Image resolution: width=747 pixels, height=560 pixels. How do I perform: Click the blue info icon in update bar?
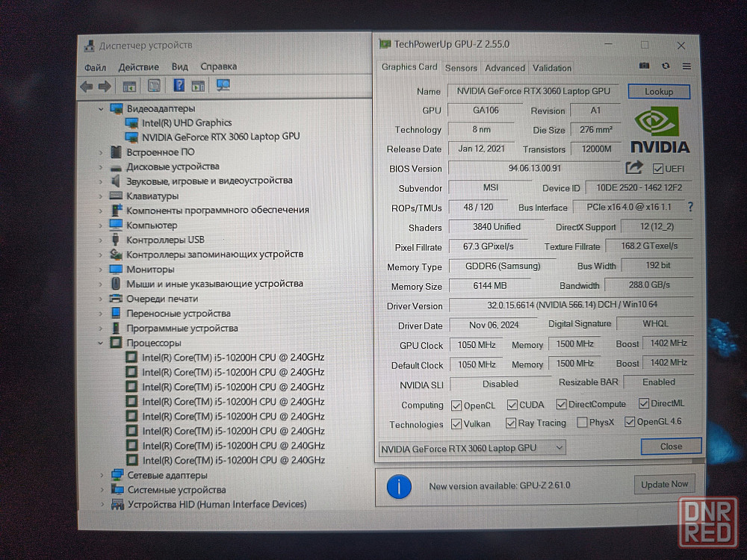(399, 486)
